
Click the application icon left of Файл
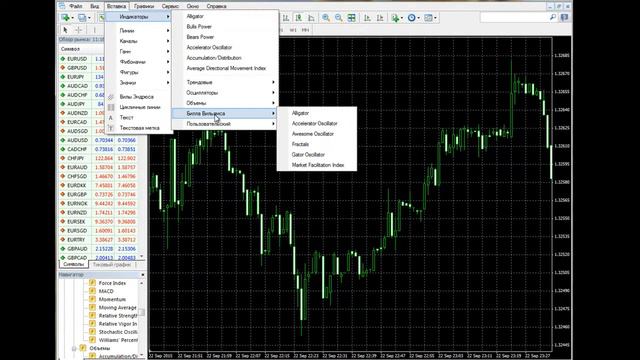(x=62, y=6)
